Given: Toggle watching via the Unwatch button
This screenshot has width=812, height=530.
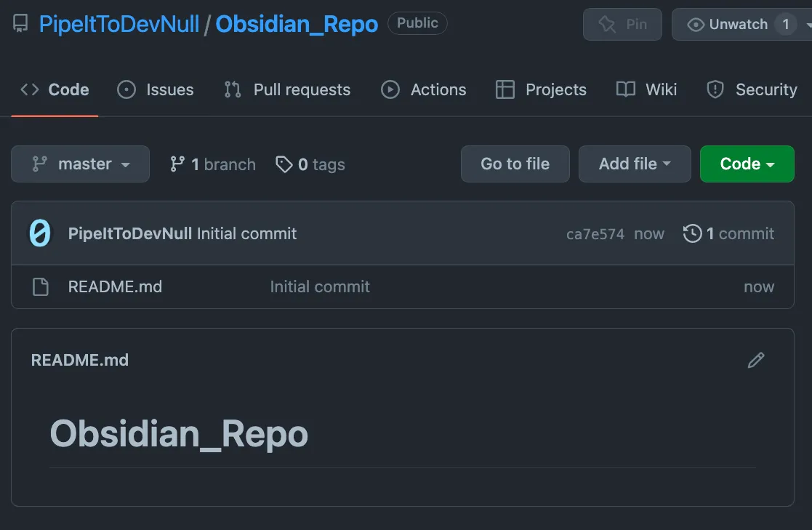Looking at the screenshot, I should (736, 24).
